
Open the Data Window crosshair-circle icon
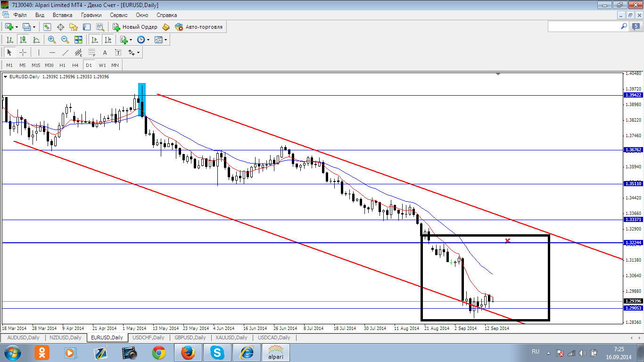click(60, 27)
